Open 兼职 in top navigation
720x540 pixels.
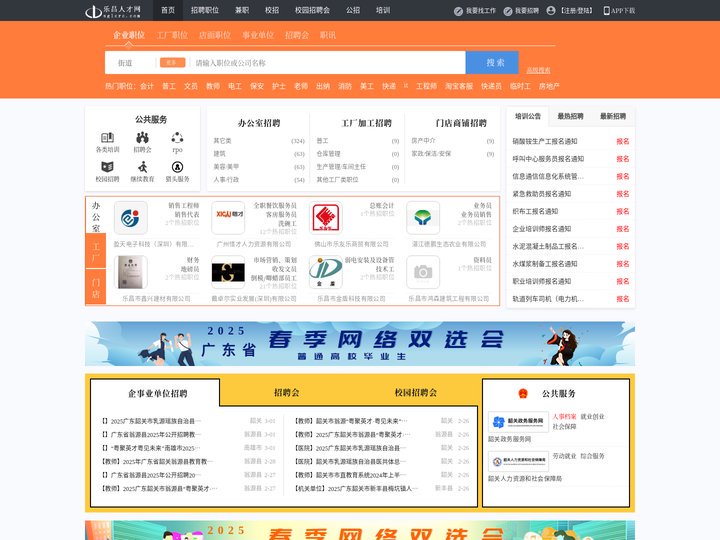click(242, 10)
